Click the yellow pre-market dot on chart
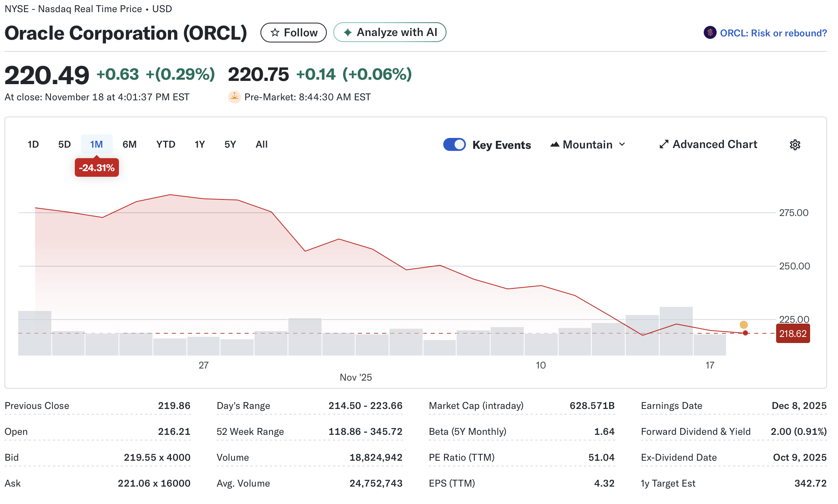This screenshot has height=504, width=838. (x=743, y=325)
